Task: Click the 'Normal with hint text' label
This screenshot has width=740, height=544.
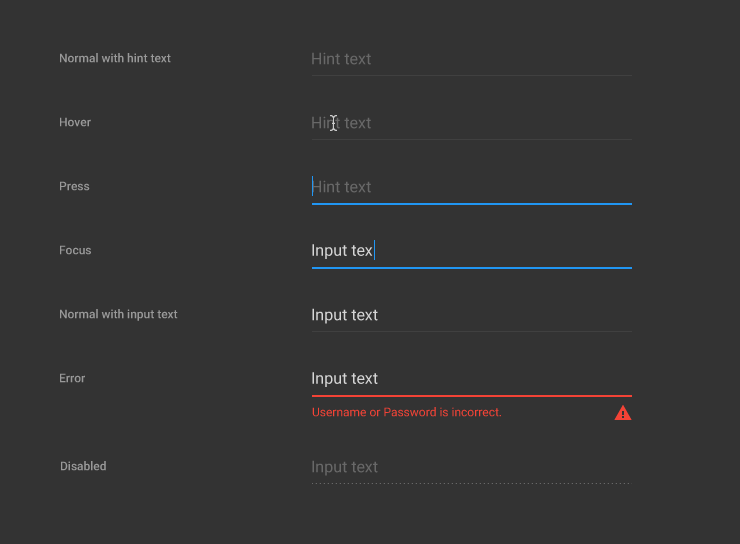Action: coord(115,59)
